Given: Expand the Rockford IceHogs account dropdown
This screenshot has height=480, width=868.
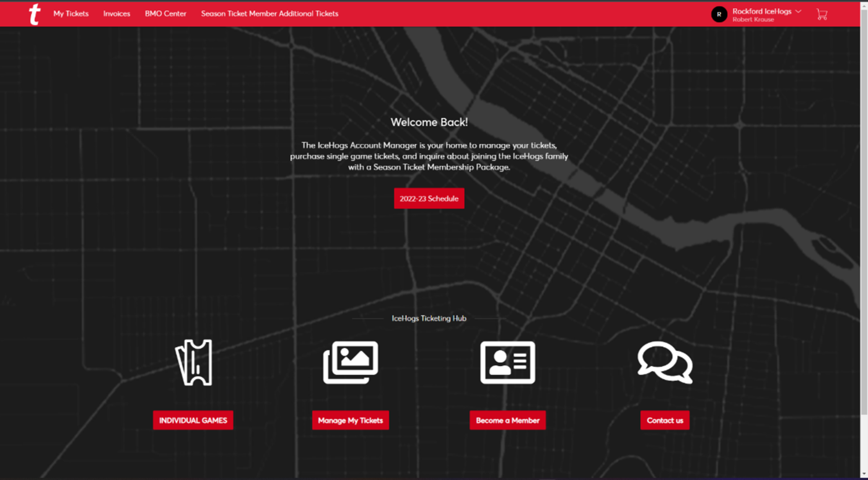Looking at the screenshot, I should pyautogui.click(x=798, y=12).
